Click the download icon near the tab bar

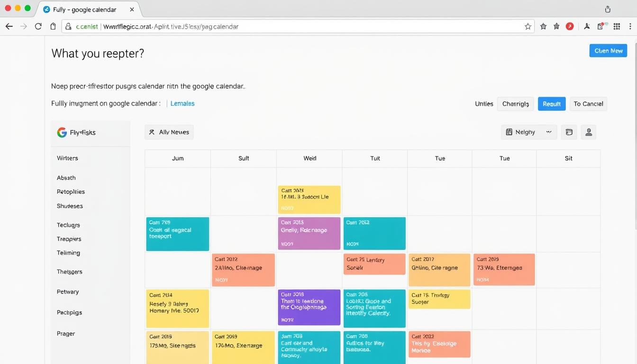[x=607, y=9]
